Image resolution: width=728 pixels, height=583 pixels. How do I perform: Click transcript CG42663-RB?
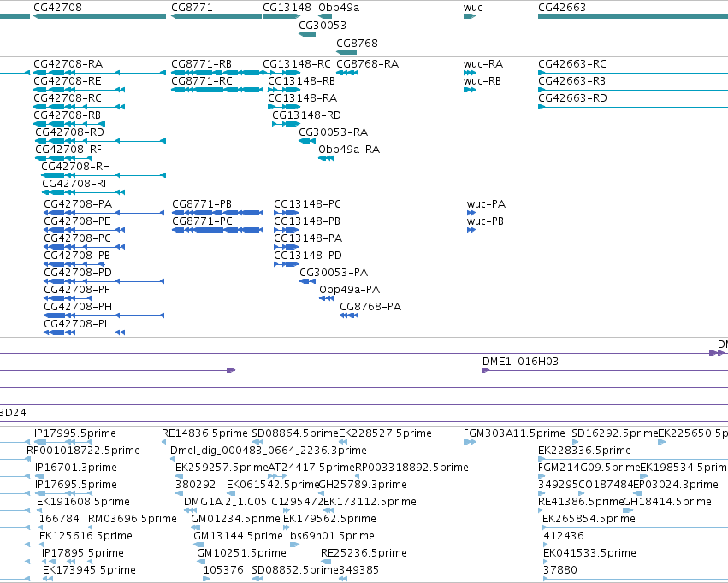[x=571, y=81]
